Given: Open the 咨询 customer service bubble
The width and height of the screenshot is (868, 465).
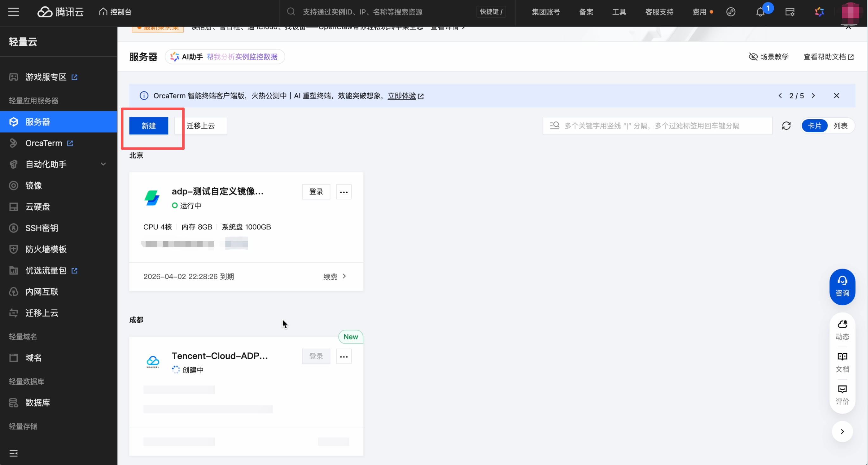Looking at the screenshot, I should tap(842, 287).
